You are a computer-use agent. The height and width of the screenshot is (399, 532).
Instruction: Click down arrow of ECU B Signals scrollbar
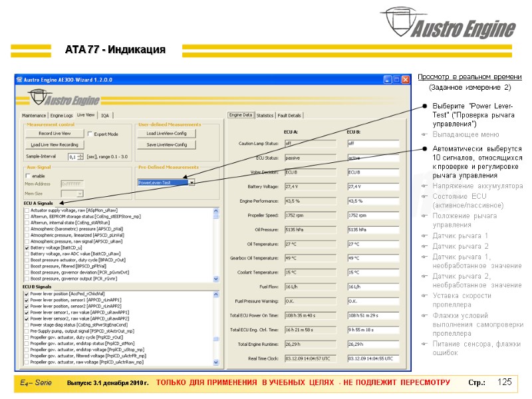pos(216,362)
